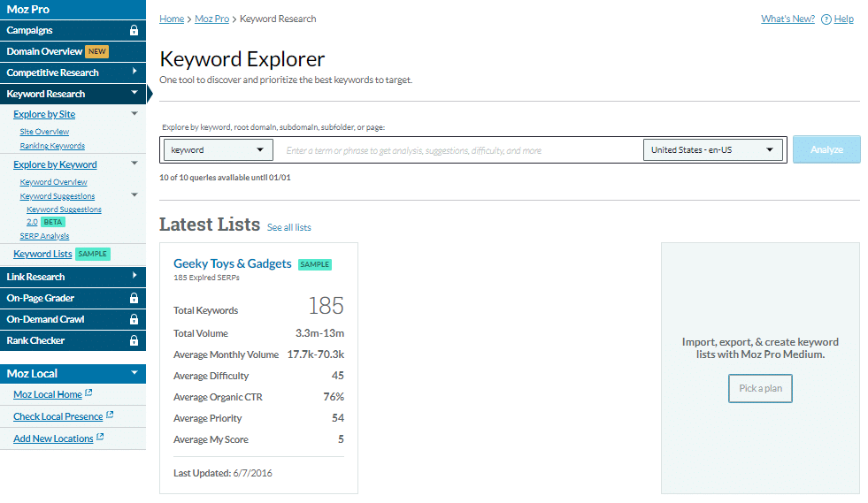Open SERP Analysis link

tap(45, 236)
